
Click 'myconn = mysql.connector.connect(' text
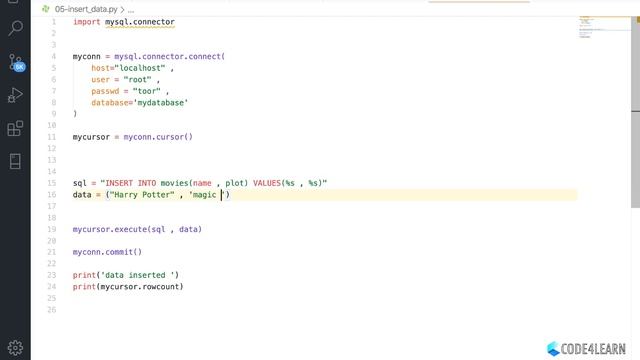pos(149,56)
